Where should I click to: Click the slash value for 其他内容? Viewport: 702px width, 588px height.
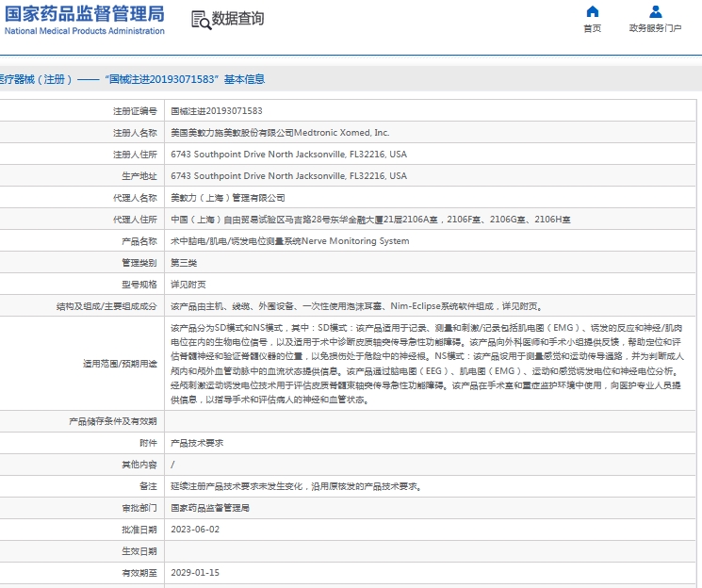tap(172, 465)
